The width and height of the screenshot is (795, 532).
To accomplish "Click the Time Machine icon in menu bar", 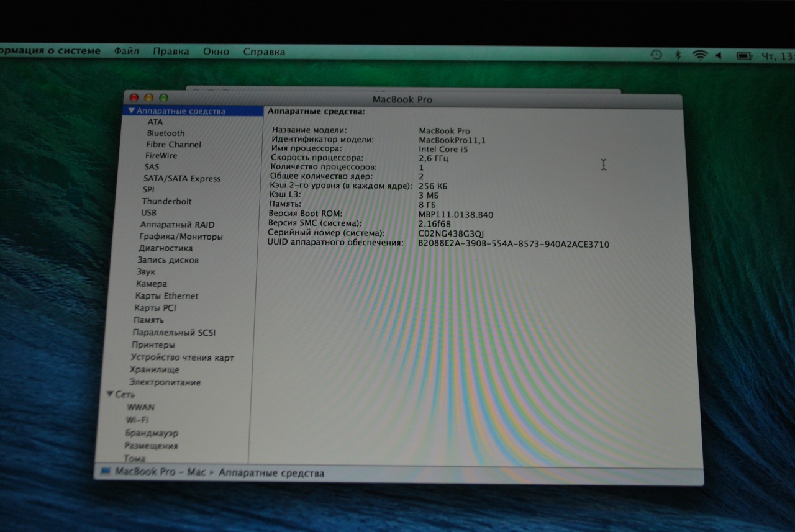I will [656, 55].
